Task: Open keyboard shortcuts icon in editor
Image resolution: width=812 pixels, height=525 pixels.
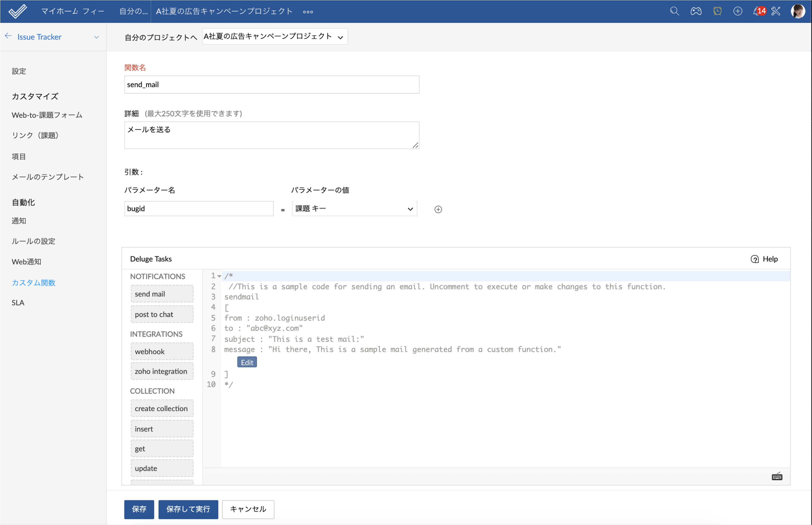Action: click(777, 477)
